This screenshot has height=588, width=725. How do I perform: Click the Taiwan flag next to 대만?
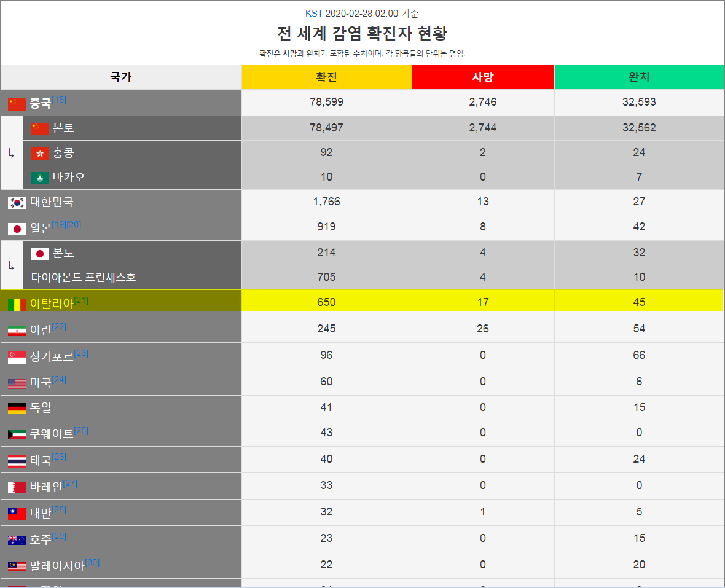[x=17, y=512]
